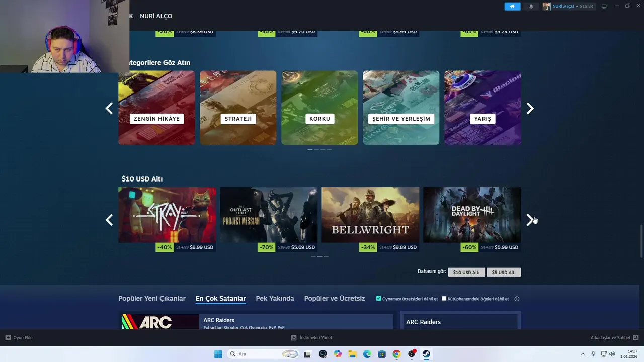
Task: Open the Copilot taskbar icon
Action: pos(338,354)
